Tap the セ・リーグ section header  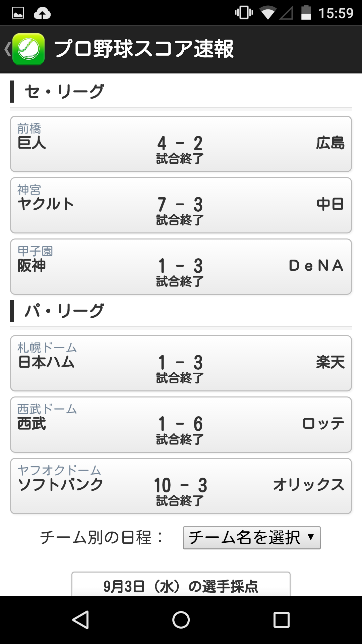click(x=64, y=92)
